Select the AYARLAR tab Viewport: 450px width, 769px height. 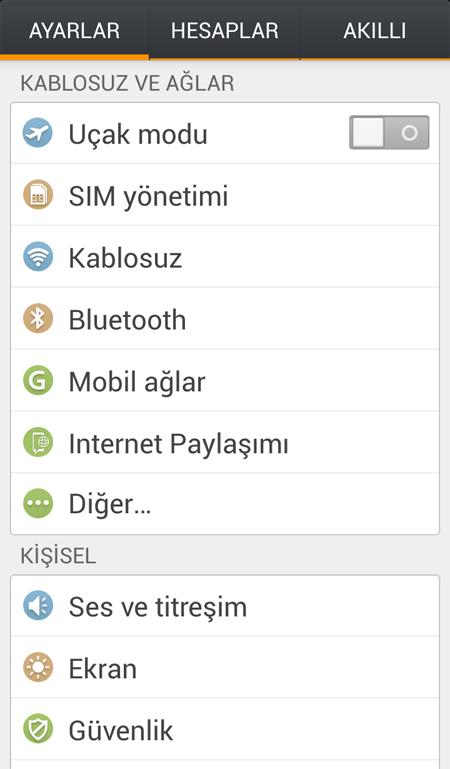[75, 30]
